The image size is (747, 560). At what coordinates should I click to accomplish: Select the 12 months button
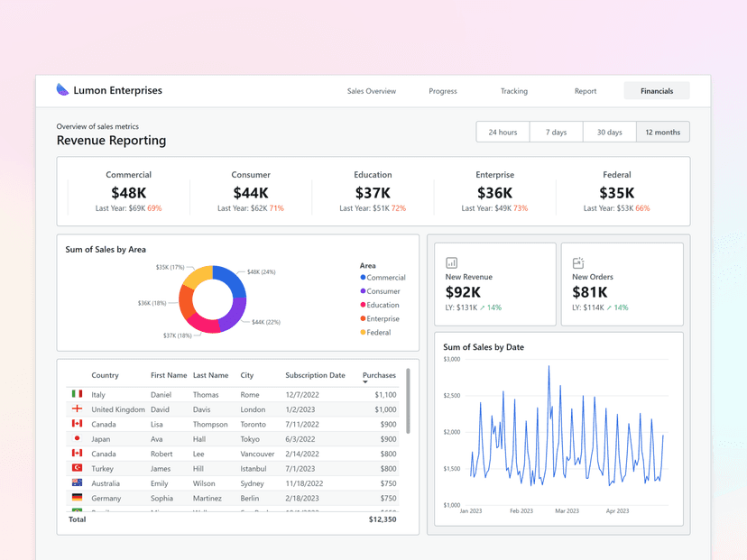click(x=662, y=132)
